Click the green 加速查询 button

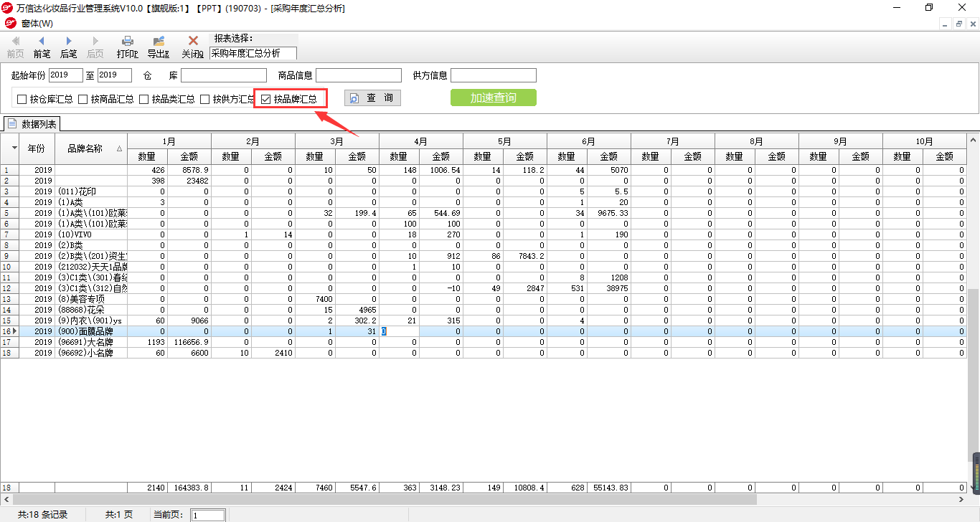click(493, 98)
